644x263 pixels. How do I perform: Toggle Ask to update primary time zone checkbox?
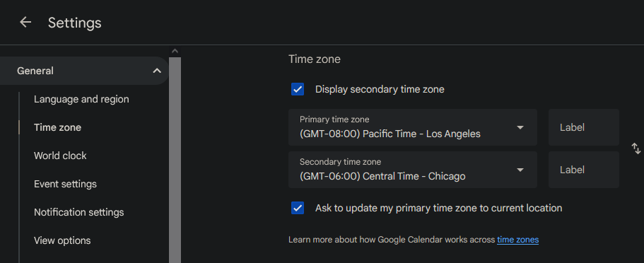tap(298, 208)
